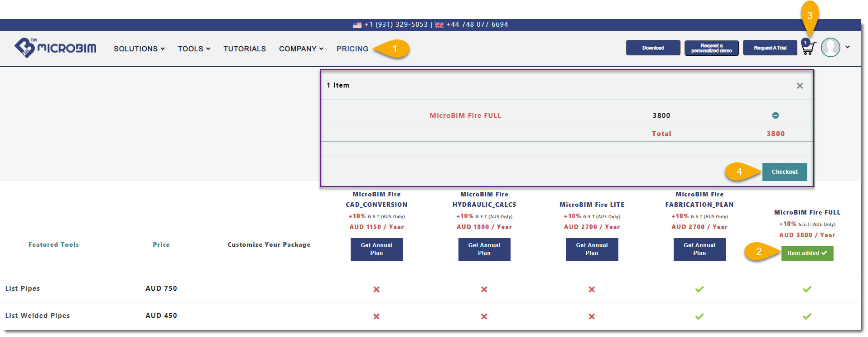Click Request A Trial button
The width and height of the screenshot is (868, 337).
pyautogui.click(x=770, y=48)
